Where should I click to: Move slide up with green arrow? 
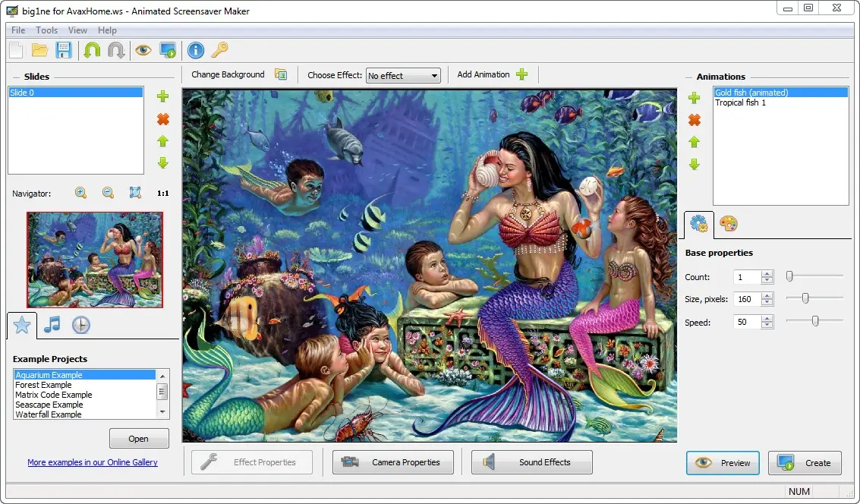[163, 141]
